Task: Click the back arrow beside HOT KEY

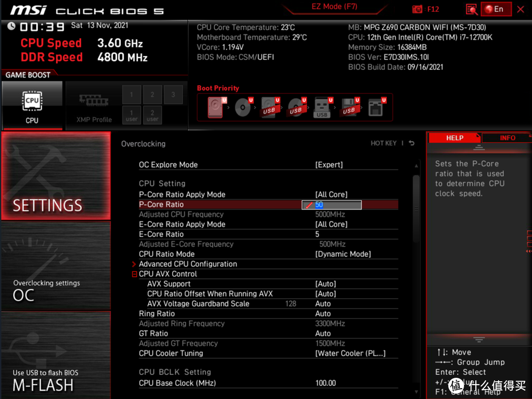Action: [x=411, y=144]
